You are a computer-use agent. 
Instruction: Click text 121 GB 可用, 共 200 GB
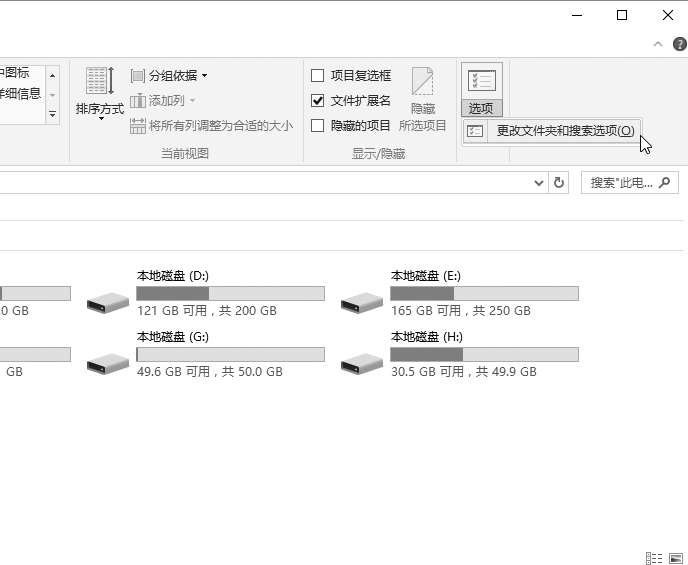(x=207, y=311)
